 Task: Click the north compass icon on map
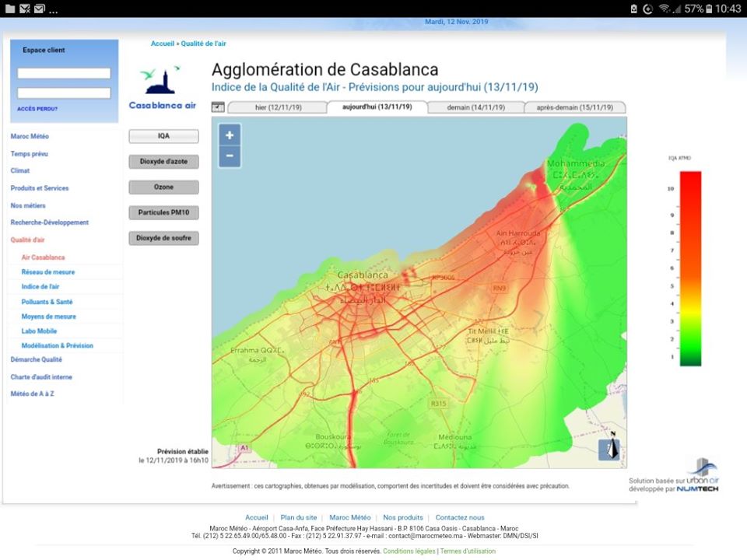[x=609, y=449]
